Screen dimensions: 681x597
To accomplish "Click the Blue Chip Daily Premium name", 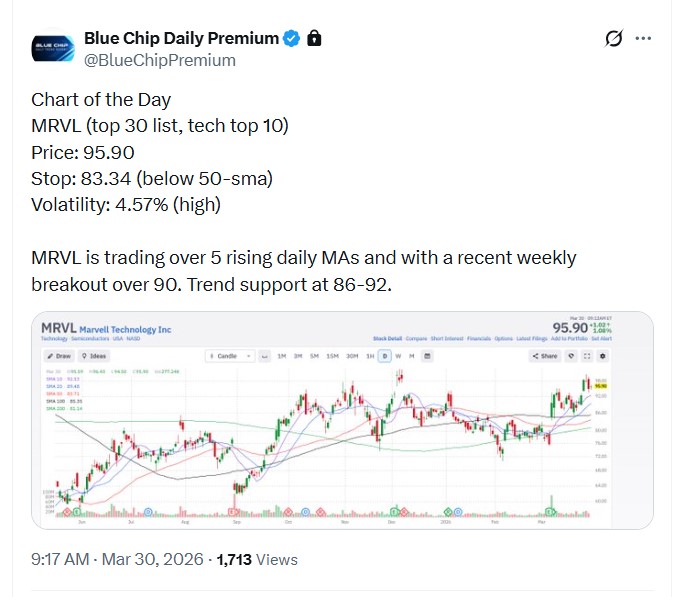I will [x=181, y=38].
